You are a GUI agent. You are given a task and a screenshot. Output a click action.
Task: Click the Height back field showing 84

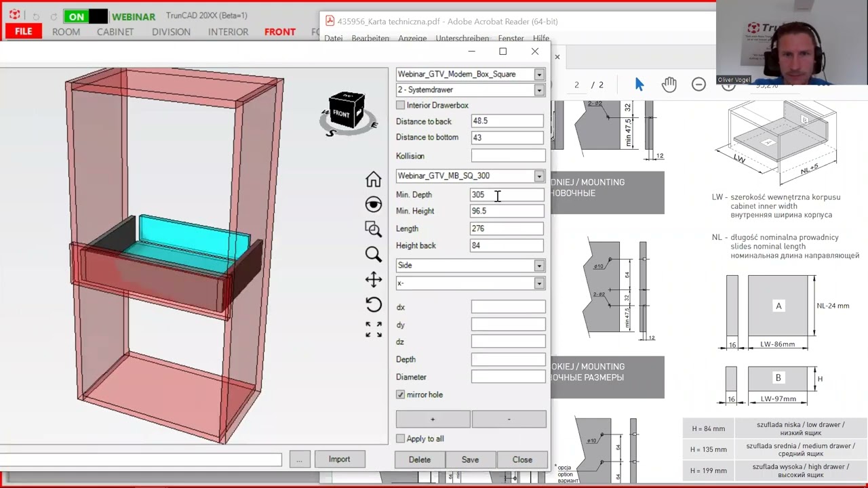click(x=507, y=245)
